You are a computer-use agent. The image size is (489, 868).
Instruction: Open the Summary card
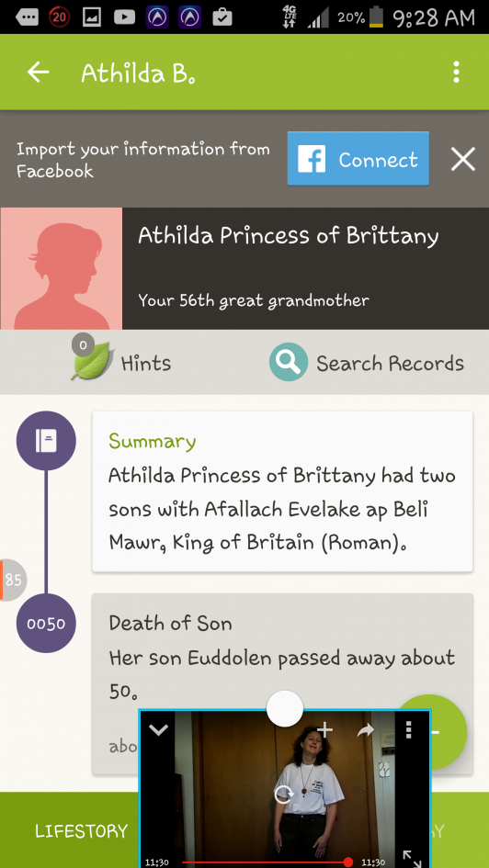[282, 491]
